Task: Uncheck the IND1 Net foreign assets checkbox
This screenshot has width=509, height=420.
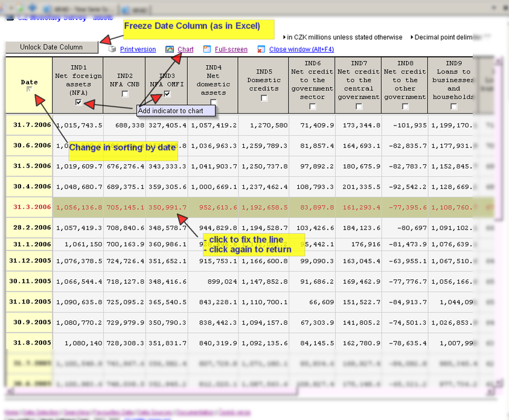Action: [78, 102]
